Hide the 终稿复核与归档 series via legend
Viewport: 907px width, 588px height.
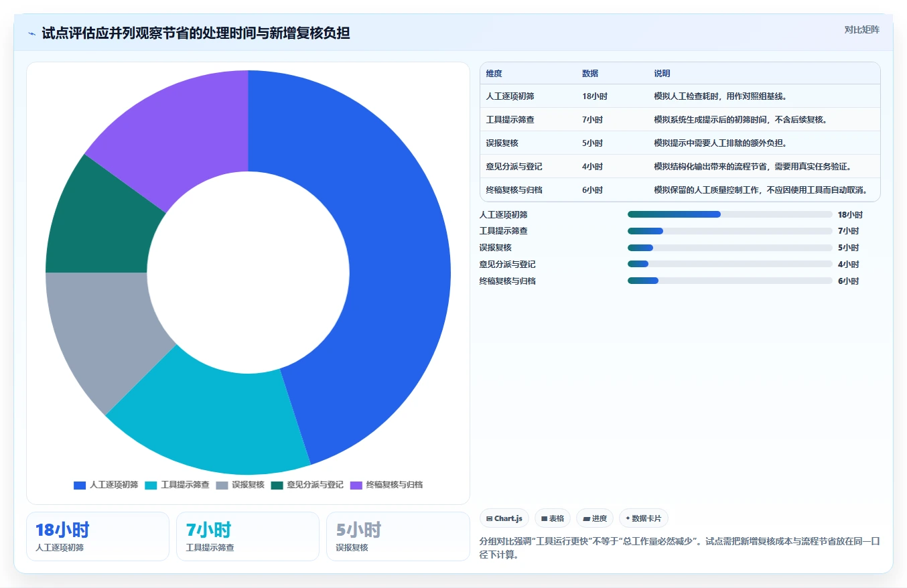(x=386, y=485)
